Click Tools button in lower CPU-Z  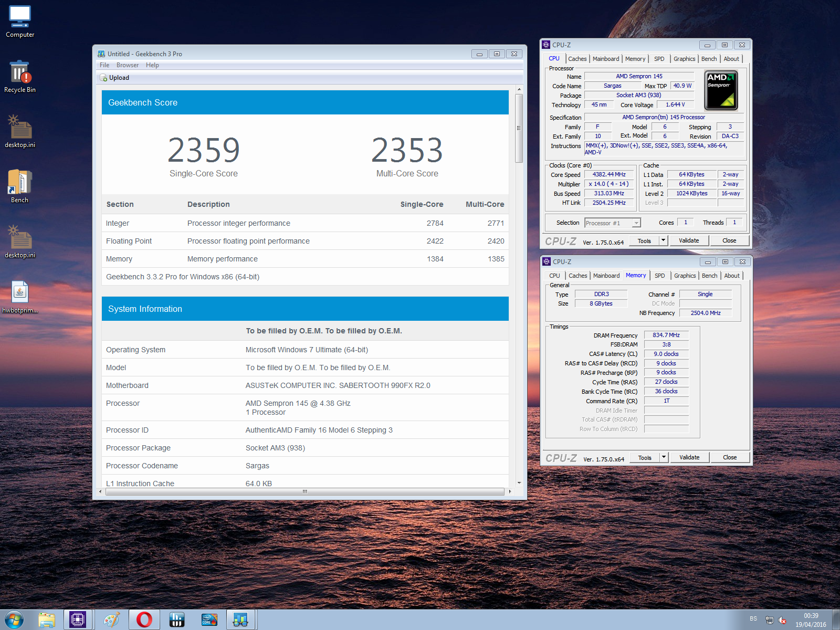(x=645, y=457)
